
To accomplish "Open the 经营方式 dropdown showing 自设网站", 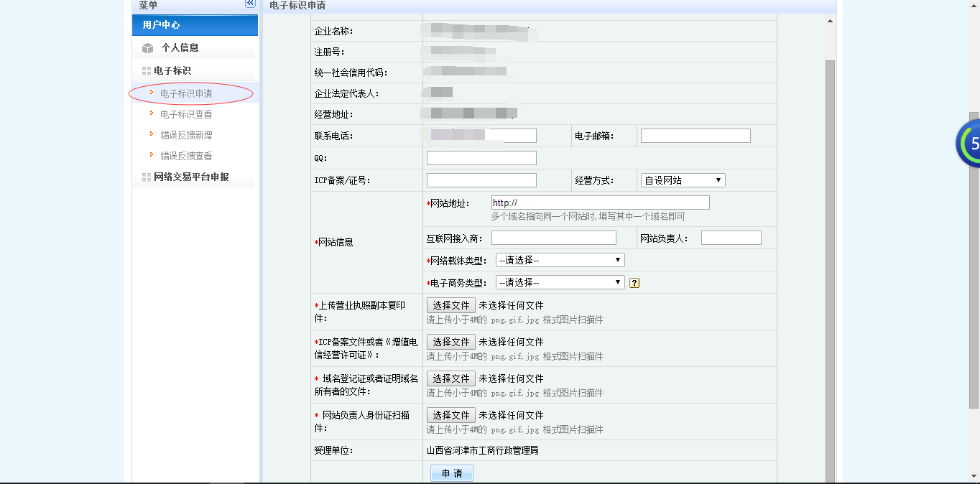I will 683,180.
